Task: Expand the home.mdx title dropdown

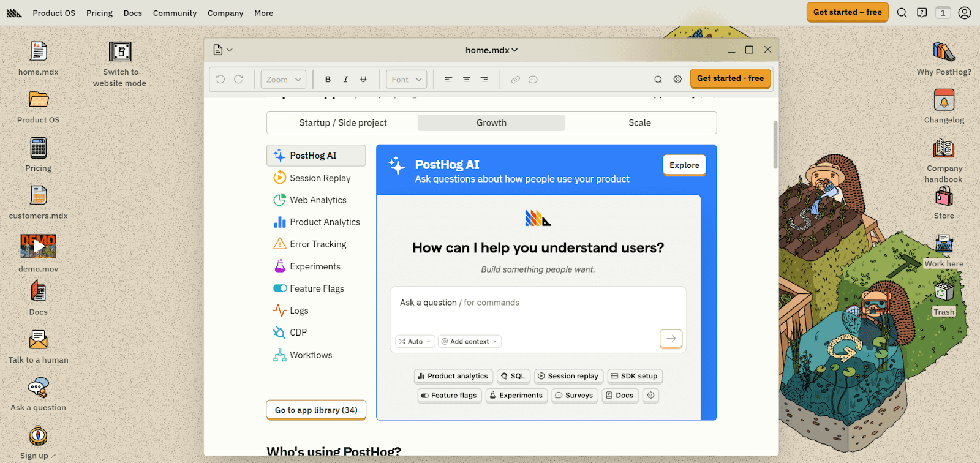Action: click(491, 50)
